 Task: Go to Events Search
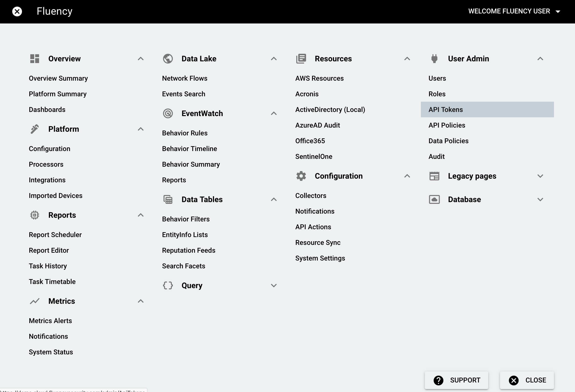(x=183, y=94)
